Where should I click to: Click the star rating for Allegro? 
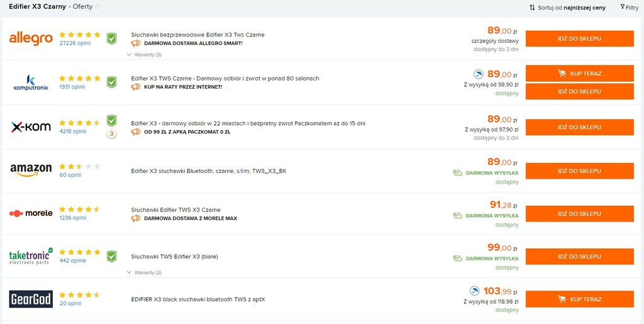[80, 35]
